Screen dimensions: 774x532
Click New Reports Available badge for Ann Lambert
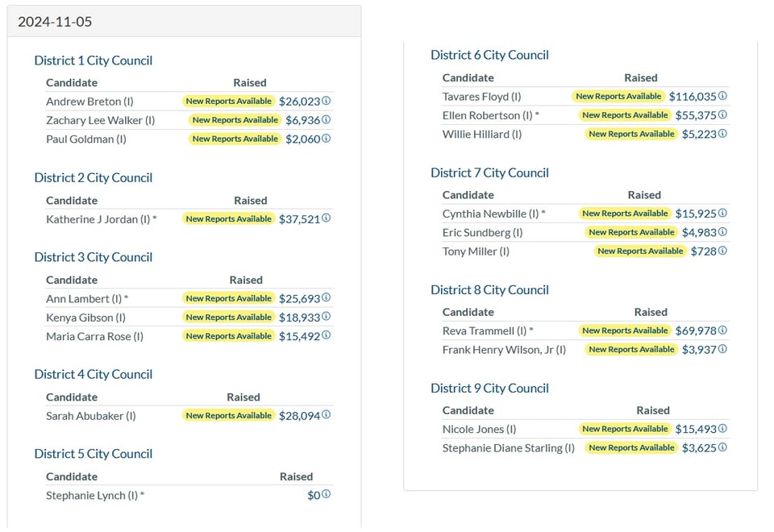229,298
